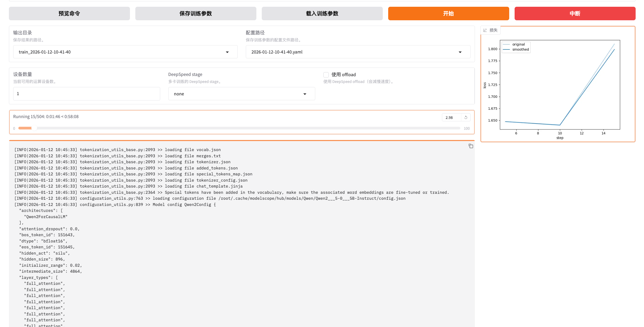
Task: Click the loss curve plot image
Action: 559,86
